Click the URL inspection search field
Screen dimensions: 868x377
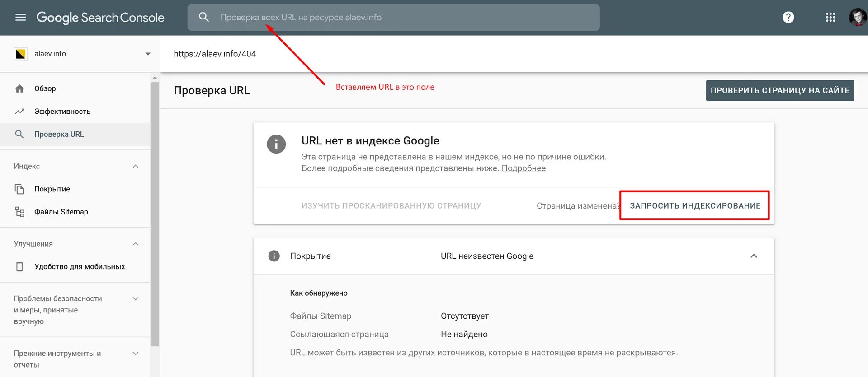point(393,17)
